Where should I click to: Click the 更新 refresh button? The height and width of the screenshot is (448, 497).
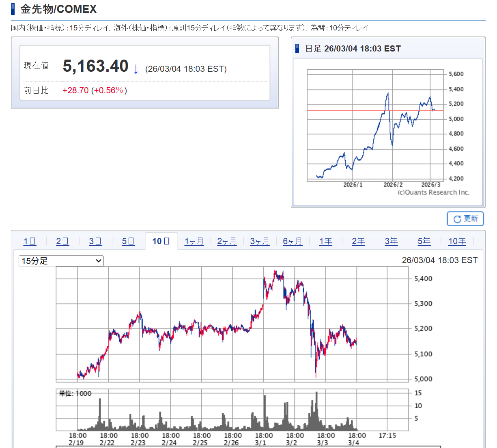[465, 219]
